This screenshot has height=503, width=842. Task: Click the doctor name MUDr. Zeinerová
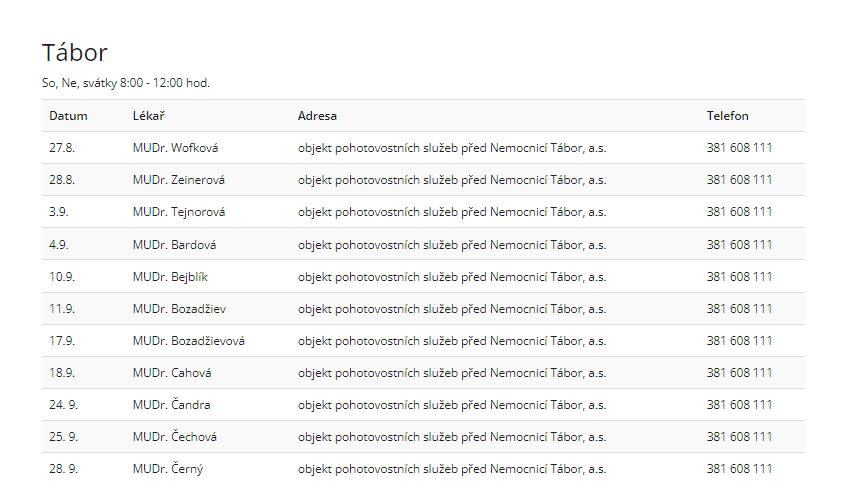pyautogui.click(x=178, y=180)
